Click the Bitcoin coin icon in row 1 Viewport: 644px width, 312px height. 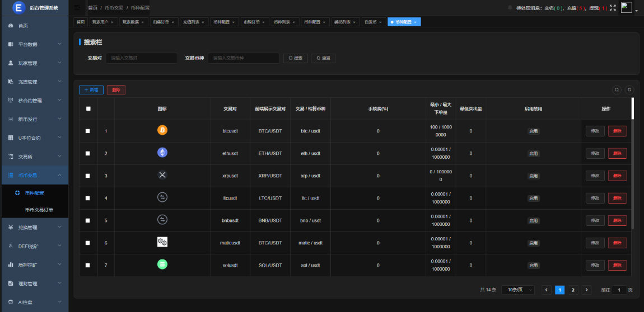tap(162, 130)
